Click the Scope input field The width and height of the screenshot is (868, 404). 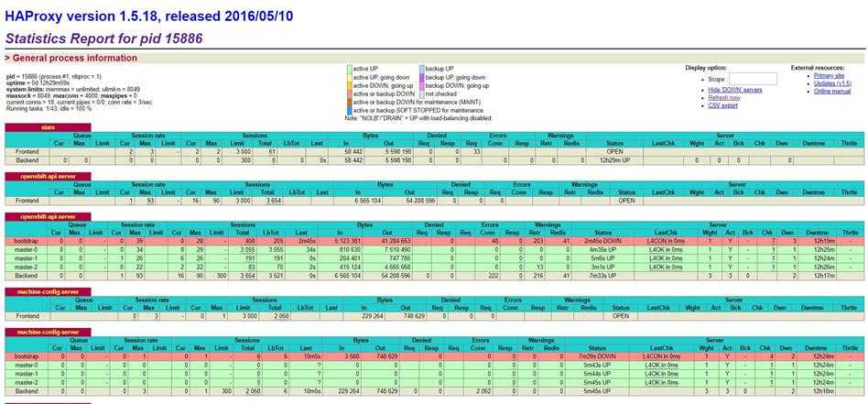pyautogui.click(x=753, y=80)
